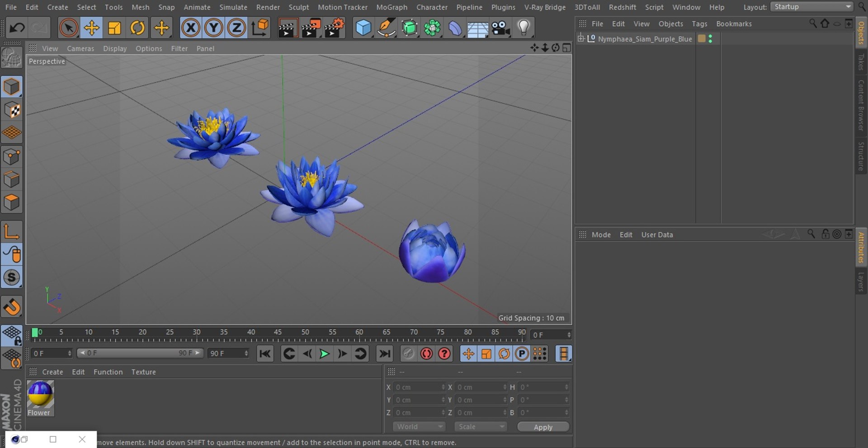Click Render to Picture Viewer icon
Screen dimensions: 868x448
[311, 28]
